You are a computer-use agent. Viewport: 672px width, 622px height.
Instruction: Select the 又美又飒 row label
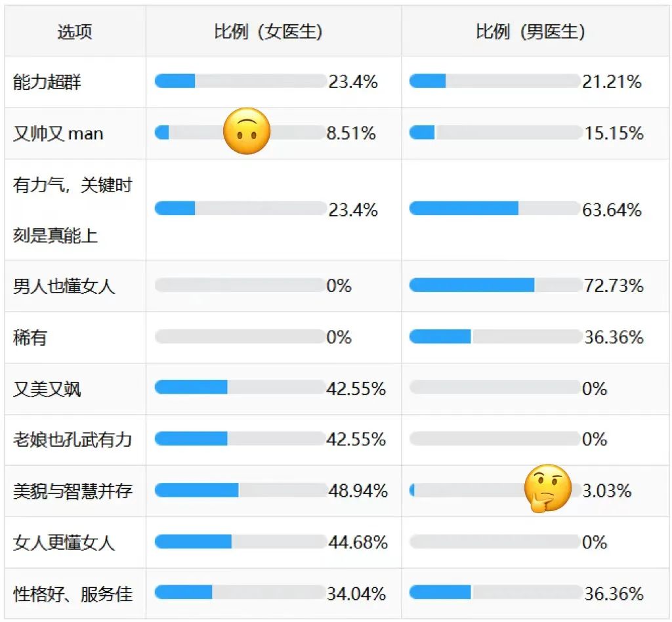(47, 389)
